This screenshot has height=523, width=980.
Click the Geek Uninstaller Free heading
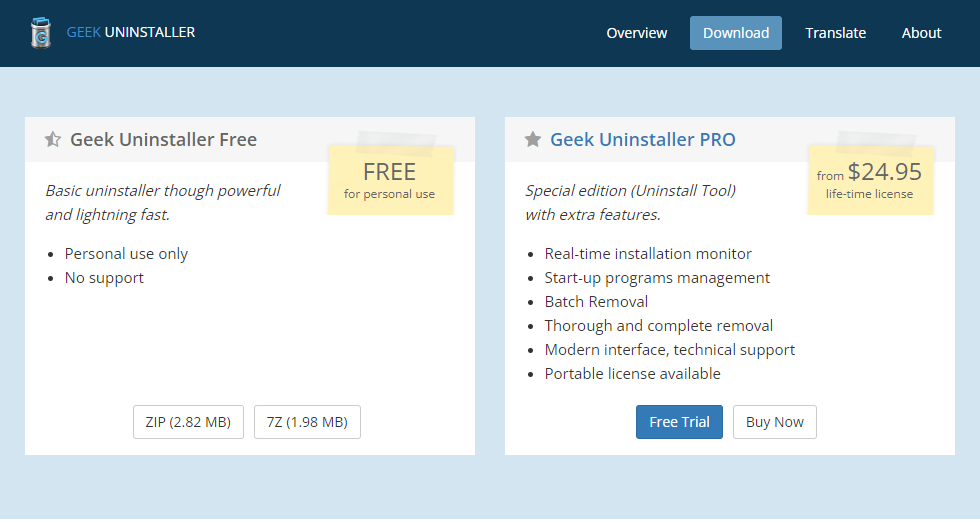pos(163,139)
